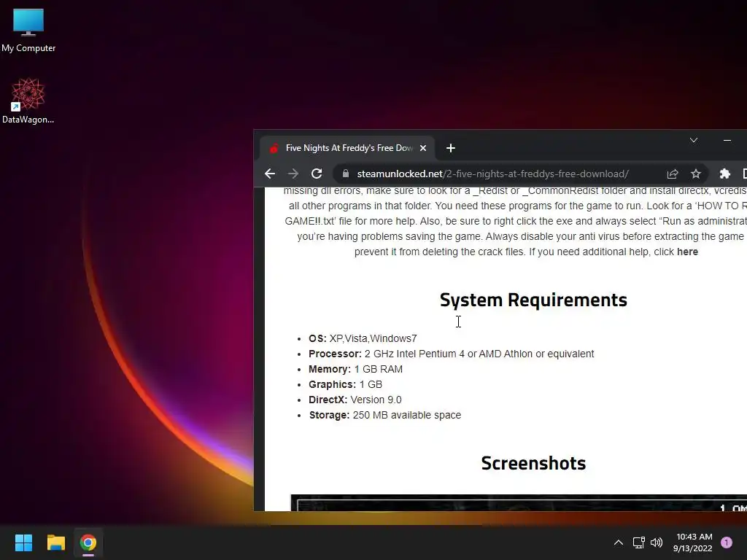Select the Processor requirement line

pyautogui.click(x=451, y=354)
